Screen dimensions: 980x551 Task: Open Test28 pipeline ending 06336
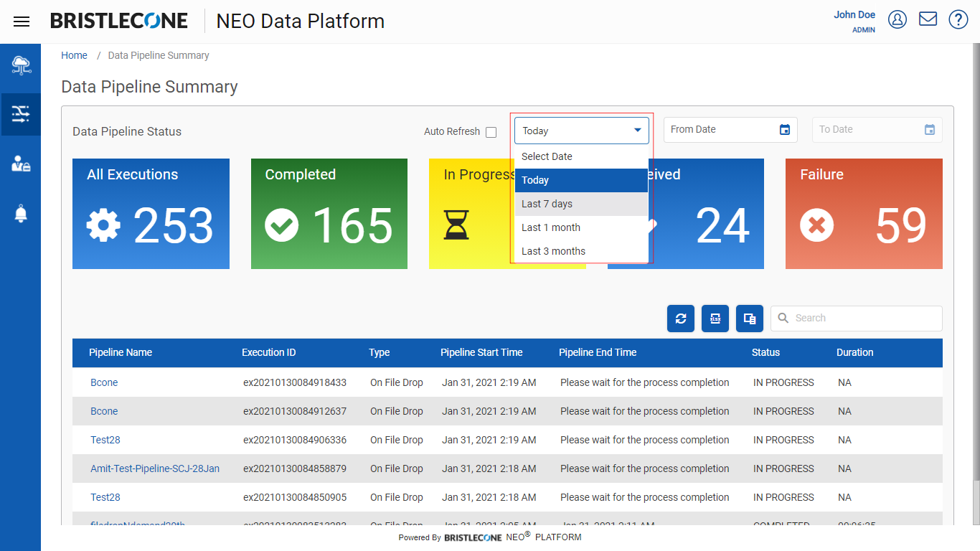pos(105,440)
